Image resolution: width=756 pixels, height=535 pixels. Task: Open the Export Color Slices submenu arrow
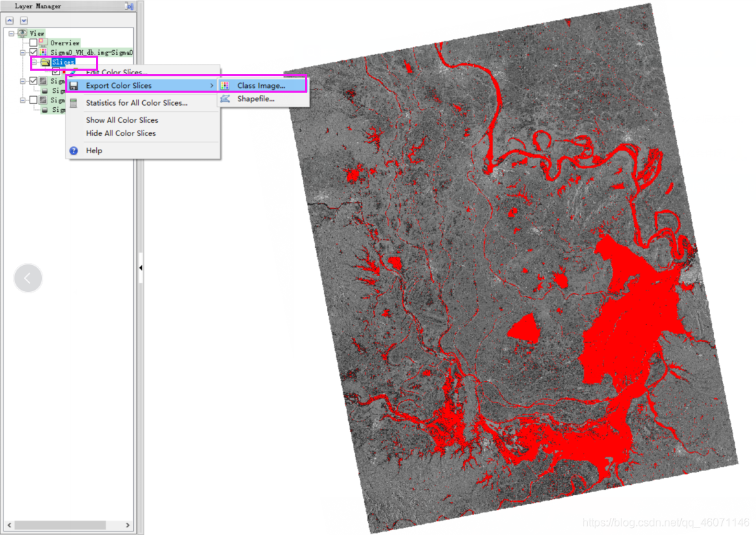[211, 85]
